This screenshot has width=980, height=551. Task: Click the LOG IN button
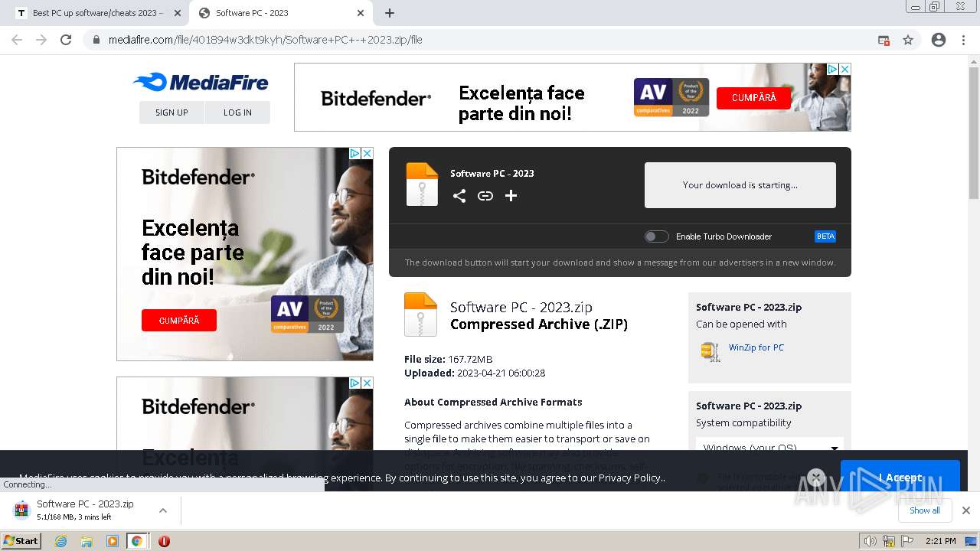pyautogui.click(x=237, y=112)
